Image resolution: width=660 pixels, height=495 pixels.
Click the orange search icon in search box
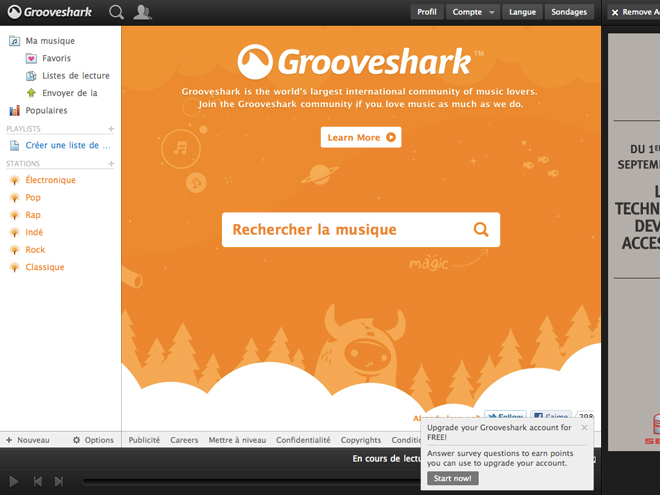481,229
